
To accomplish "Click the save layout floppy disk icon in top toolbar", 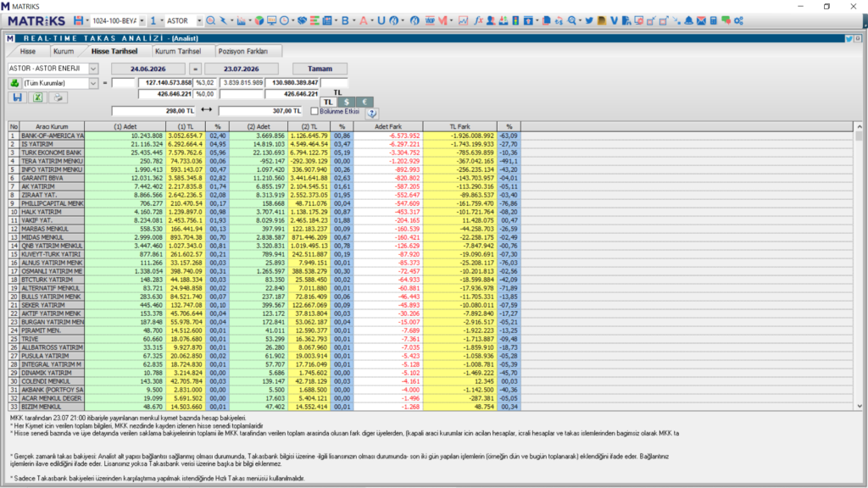I will tap(78, 20).
